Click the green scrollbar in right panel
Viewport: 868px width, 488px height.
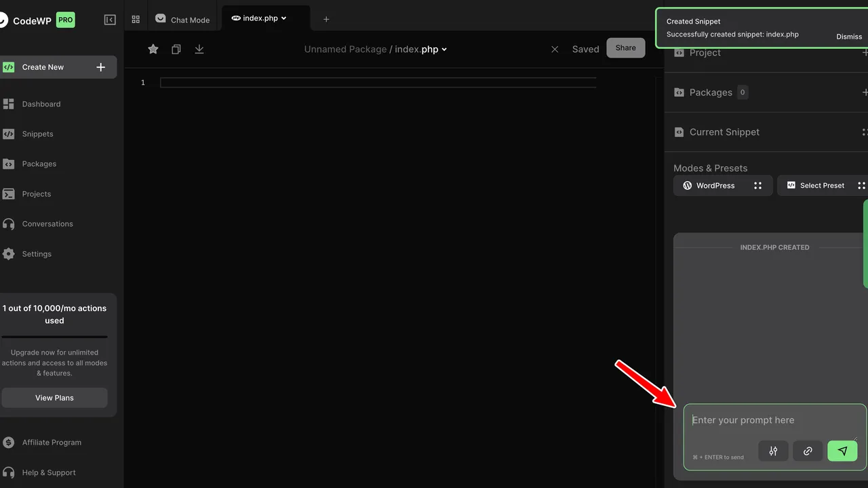pos(865,243)
